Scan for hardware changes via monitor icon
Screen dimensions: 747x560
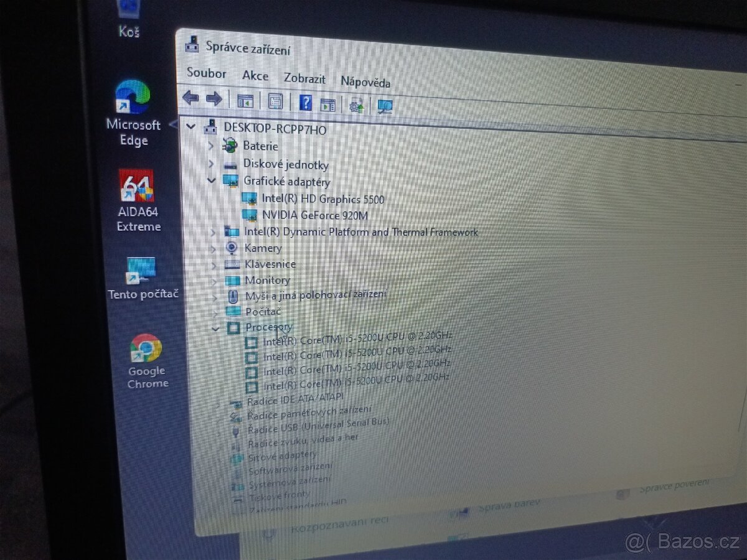pyautogui.click(x=385, y=107)
